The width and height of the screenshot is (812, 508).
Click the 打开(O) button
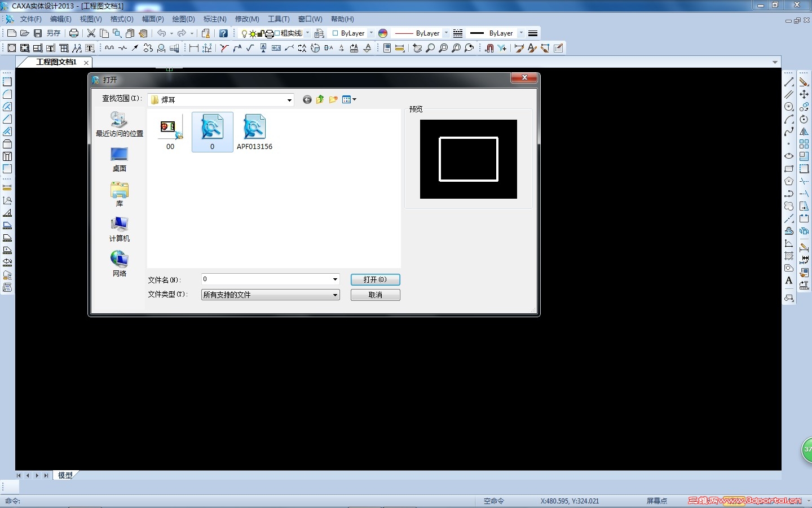(376, 279)
